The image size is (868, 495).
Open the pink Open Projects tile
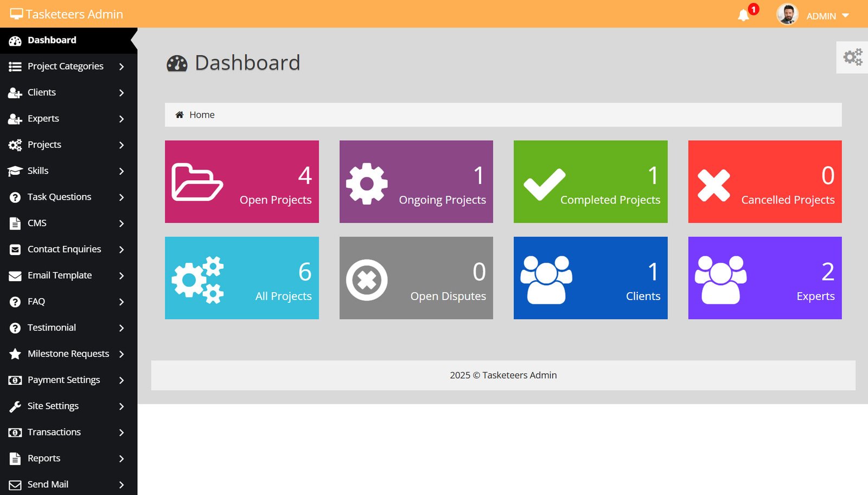(x=242, y=182)
